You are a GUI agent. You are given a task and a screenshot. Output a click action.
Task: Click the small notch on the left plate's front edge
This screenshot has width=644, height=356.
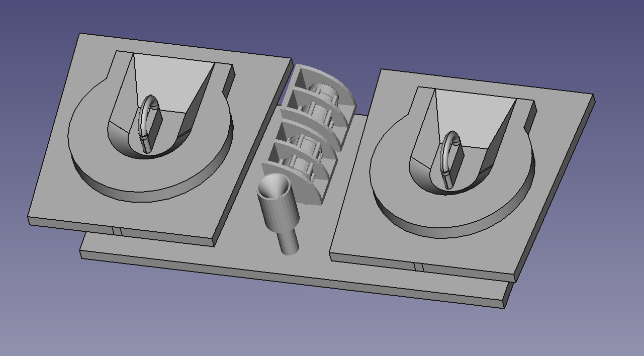click(x=117, y=231)
